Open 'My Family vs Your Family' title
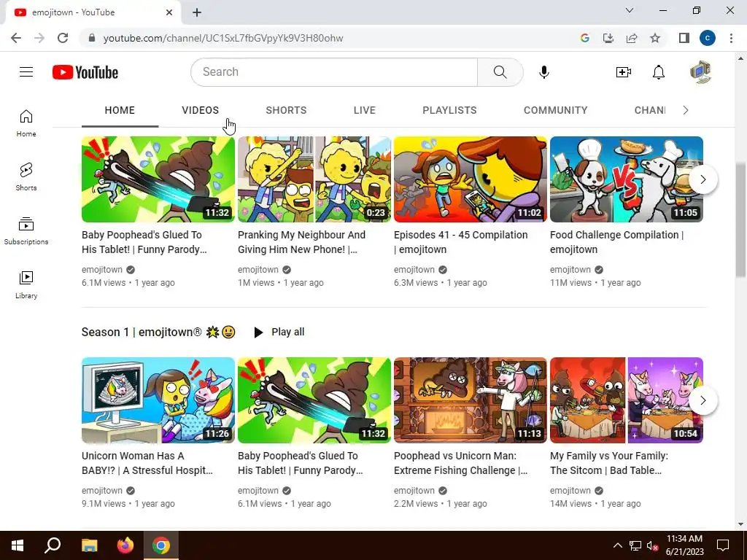This screenshot has height=560, width=747. coord(609,463)
